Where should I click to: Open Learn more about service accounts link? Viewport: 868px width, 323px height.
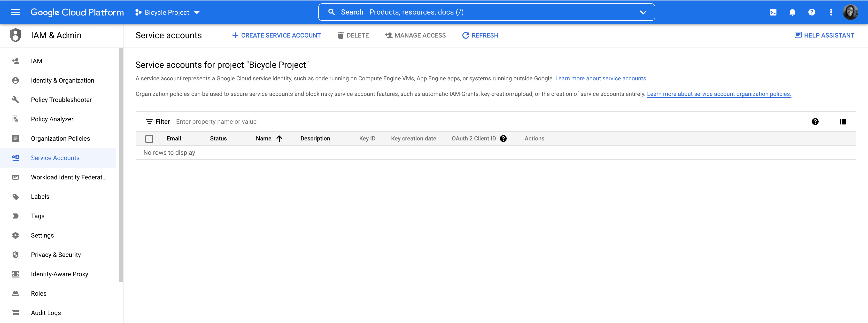click(x=601, y=78)
